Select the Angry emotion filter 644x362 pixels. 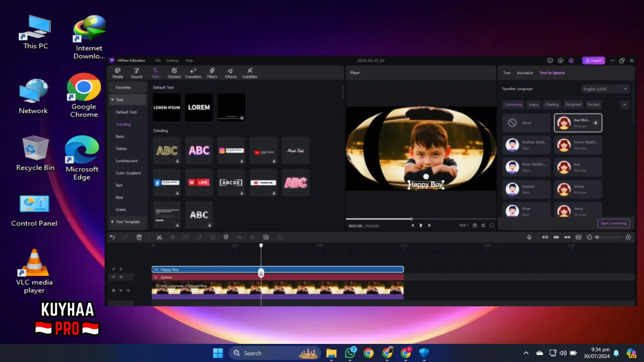tap(533, 105)
